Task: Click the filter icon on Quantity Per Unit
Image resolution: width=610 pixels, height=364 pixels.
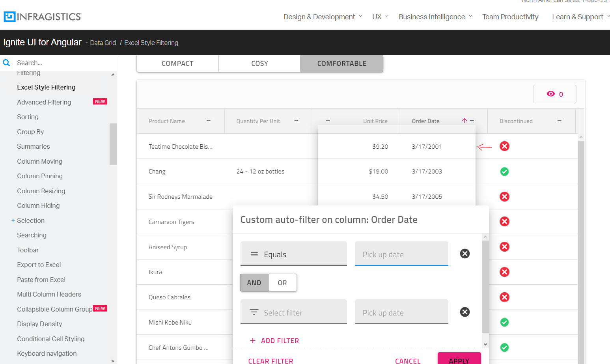Action: 296,121
